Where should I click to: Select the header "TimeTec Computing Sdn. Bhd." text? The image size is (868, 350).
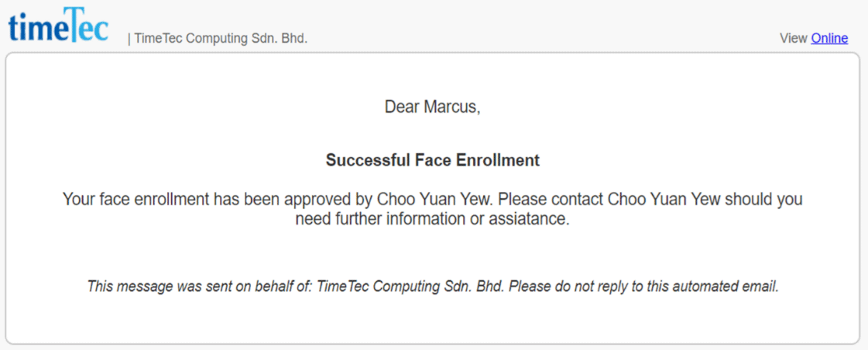coord(221,39)
